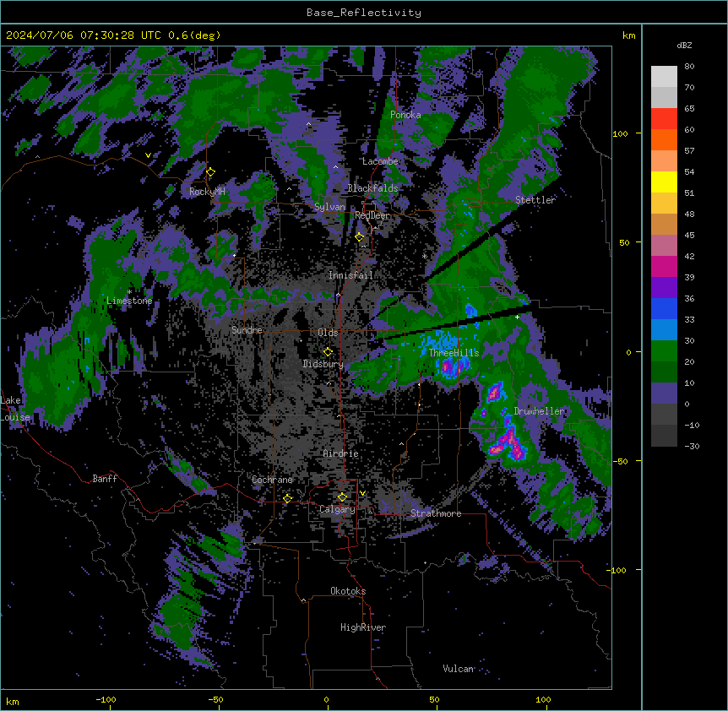Select the 45 value in dBZ legend
Viewport: 728px width, 711px height.
pos(689,236)
